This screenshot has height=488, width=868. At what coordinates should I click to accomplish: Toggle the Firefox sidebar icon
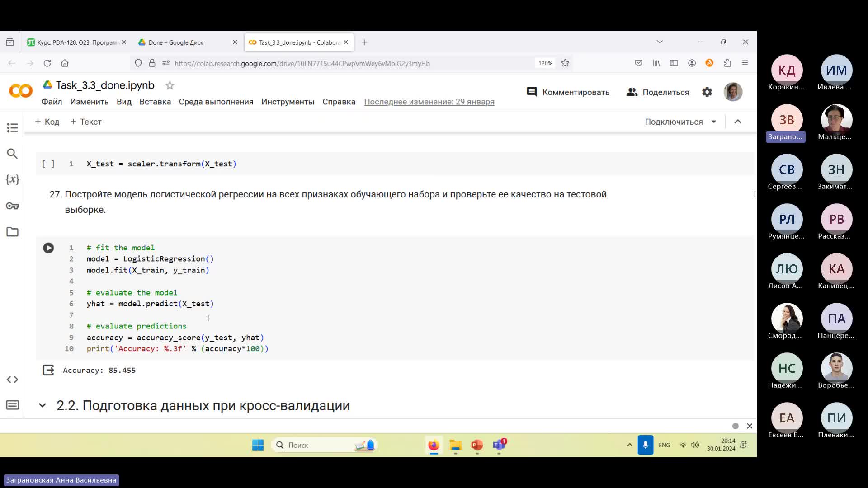pyautogui.click(x=674, y=63)
